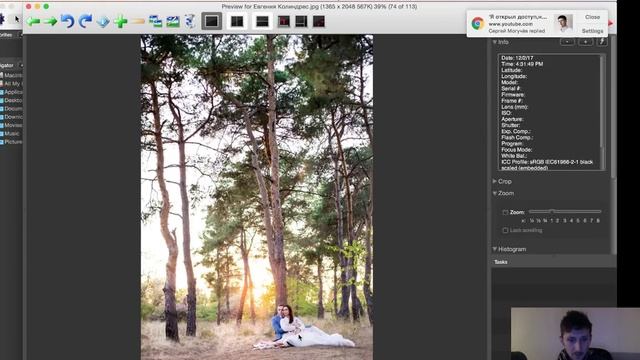Click the blue diamond down-arrow toolbar icon
The image size is (640, 360).
tap(103, 21)
